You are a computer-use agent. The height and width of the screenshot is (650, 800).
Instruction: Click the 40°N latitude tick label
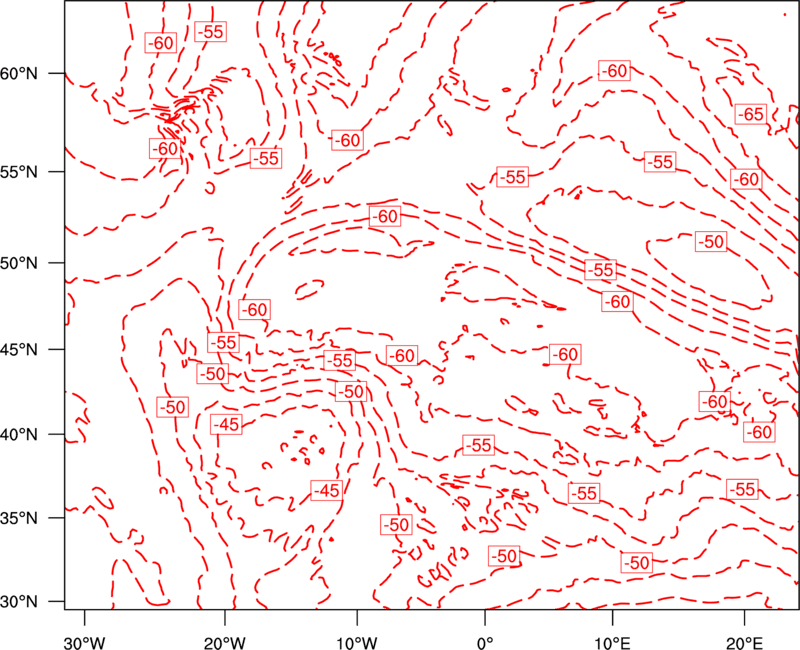point(19,435)
